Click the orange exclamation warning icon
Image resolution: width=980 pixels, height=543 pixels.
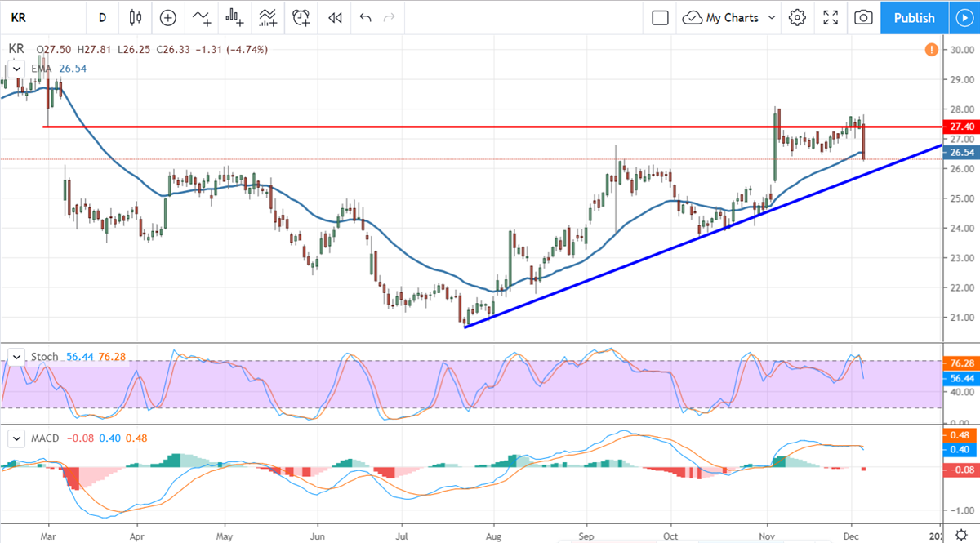pyautogui.click(x=931, y=50)
